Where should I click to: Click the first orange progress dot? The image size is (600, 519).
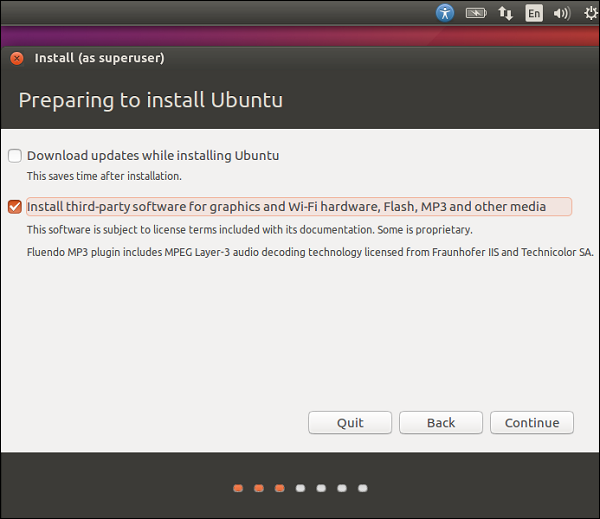click(237, 489)
